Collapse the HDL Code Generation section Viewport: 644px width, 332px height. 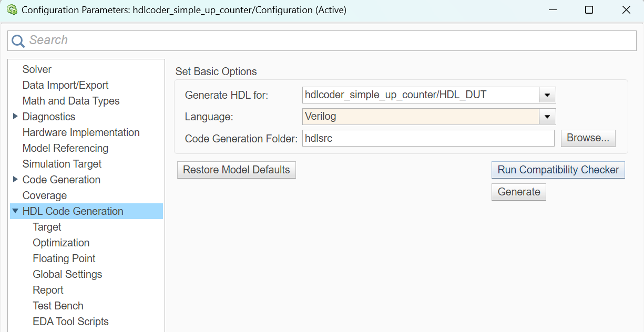[15, 211]
